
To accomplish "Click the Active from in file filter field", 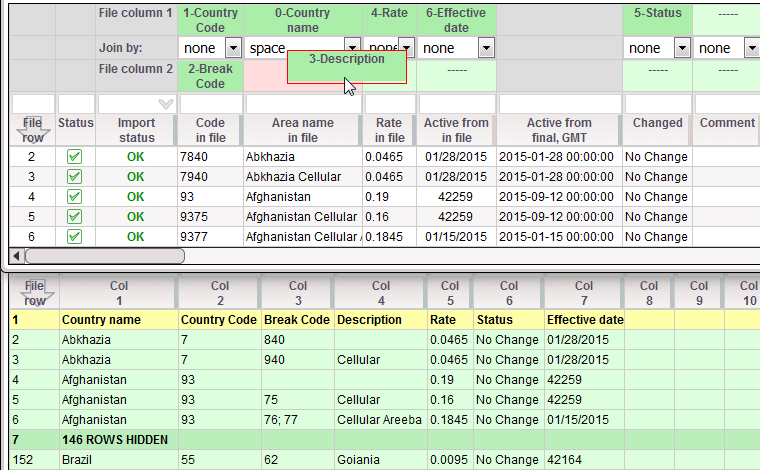I will point(457,104).
